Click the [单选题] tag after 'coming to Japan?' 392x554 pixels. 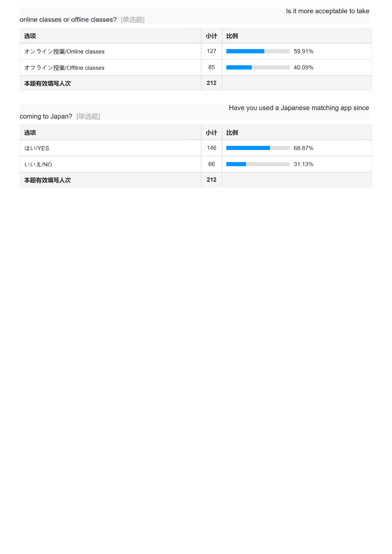coord(88,116)
